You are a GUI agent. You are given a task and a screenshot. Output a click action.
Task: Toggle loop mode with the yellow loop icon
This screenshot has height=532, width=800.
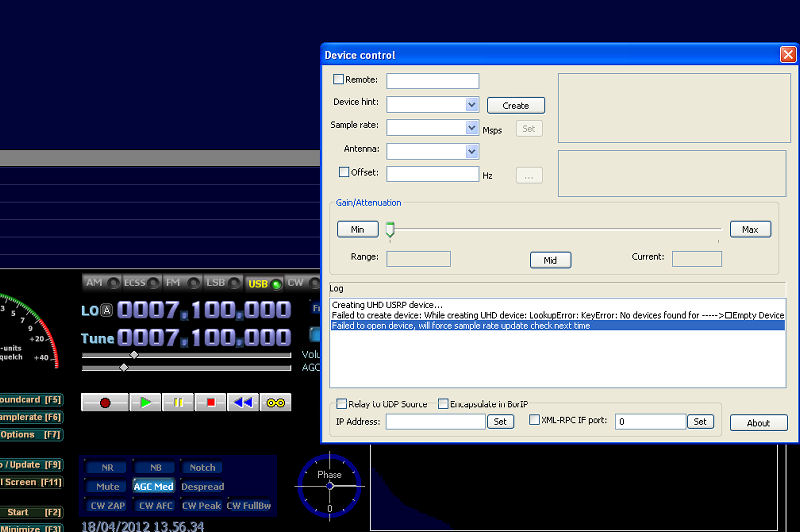point(276,402)
